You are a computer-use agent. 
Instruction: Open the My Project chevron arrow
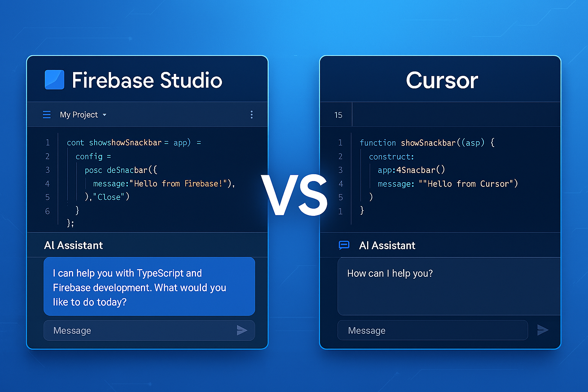pos(104,114)
